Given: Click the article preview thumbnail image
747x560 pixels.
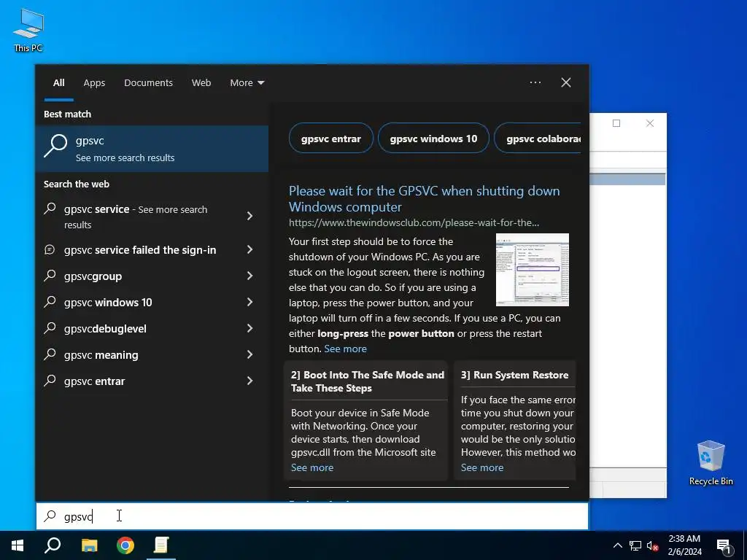Looking at the screenshot, I should click(532, 270).
